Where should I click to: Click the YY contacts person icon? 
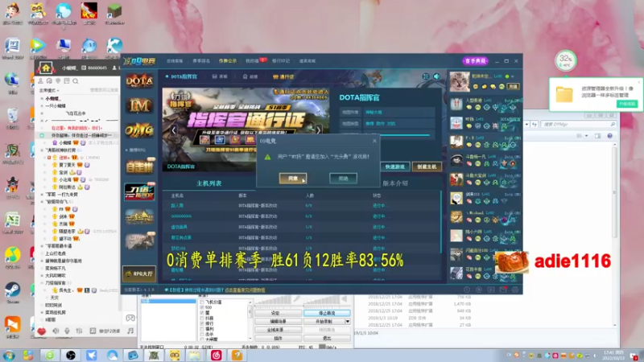coord(41,81)
